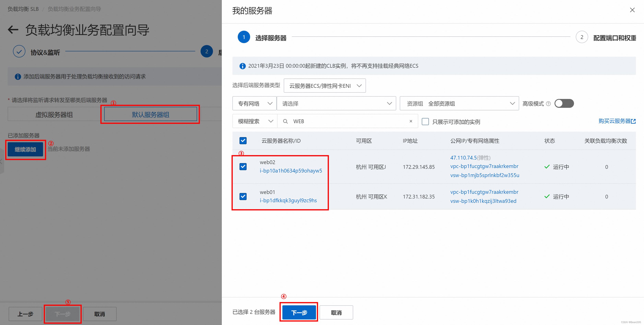This screenshot has width=644, height=325.
Task: Click the info icon in the CLB notice
Action: pos(242,66)
